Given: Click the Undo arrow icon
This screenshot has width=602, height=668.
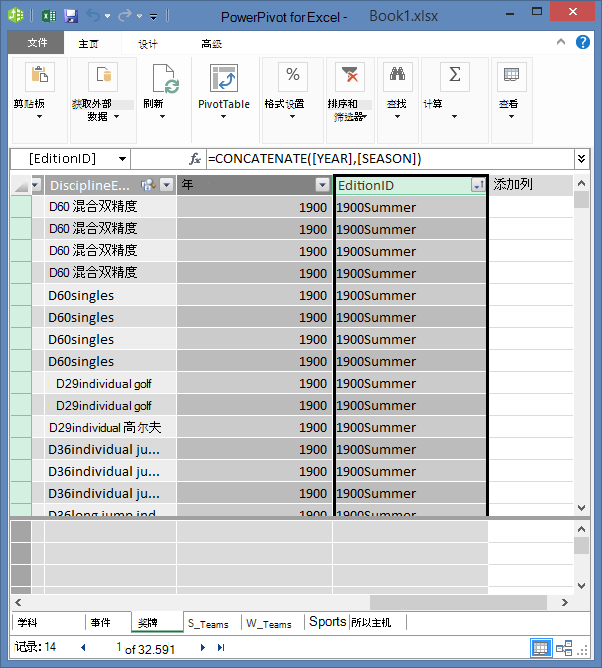Looking at the screenshot, I should pyautogui.click(x=93, y=16).
